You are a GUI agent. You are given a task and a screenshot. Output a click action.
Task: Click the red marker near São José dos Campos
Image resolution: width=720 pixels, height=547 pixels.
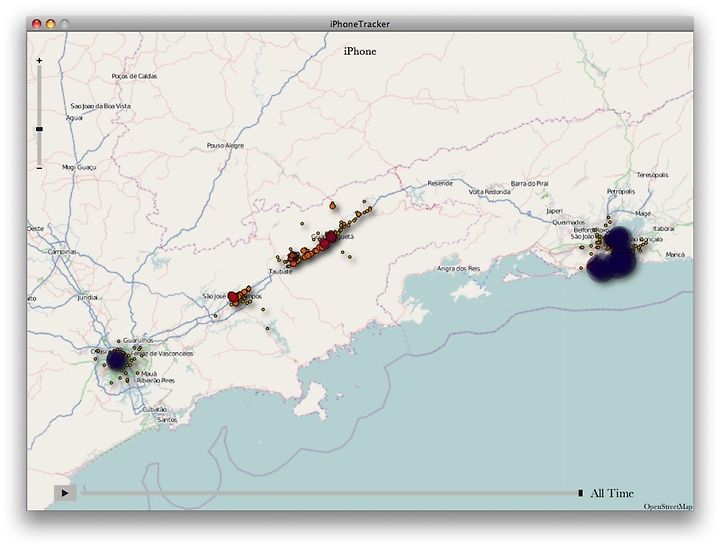(233, 297)
